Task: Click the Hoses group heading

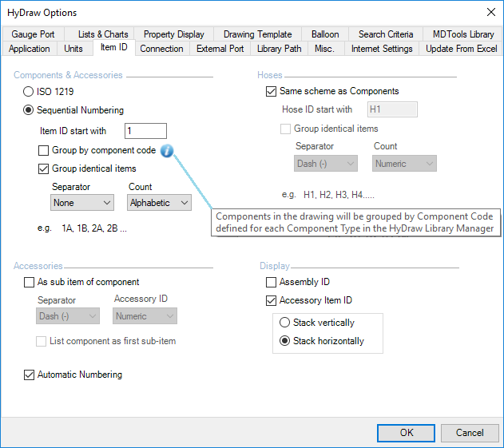Action: 270,75
